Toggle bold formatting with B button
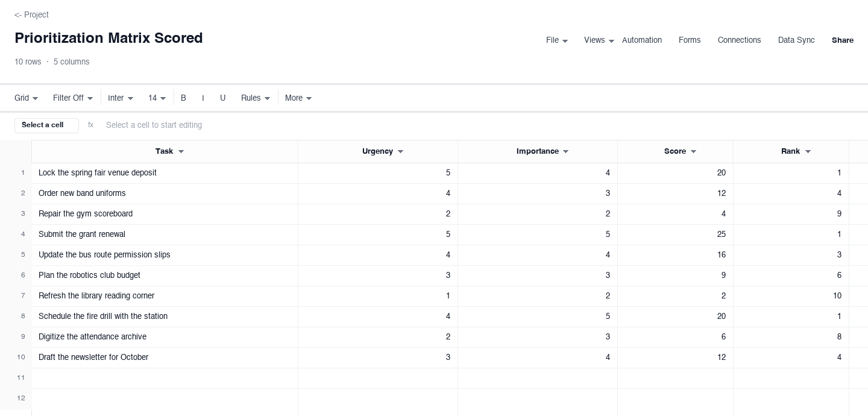The image size is (868, 416). [x=183, y=98]
